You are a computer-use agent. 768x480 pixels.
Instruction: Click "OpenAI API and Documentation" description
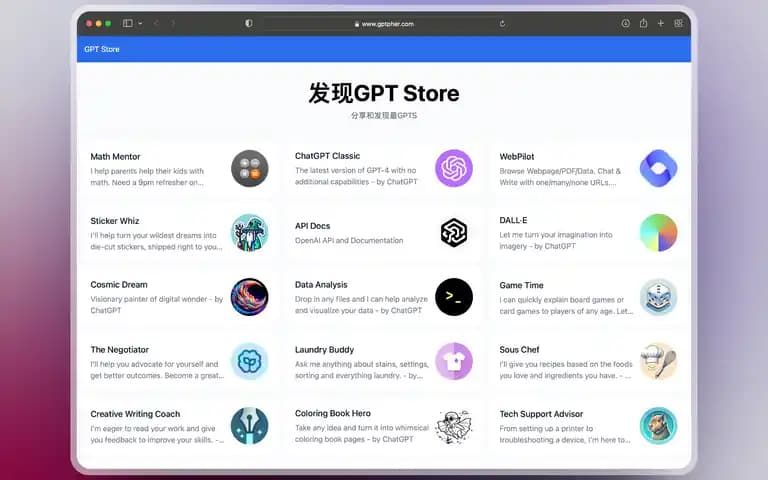point(349,240)
